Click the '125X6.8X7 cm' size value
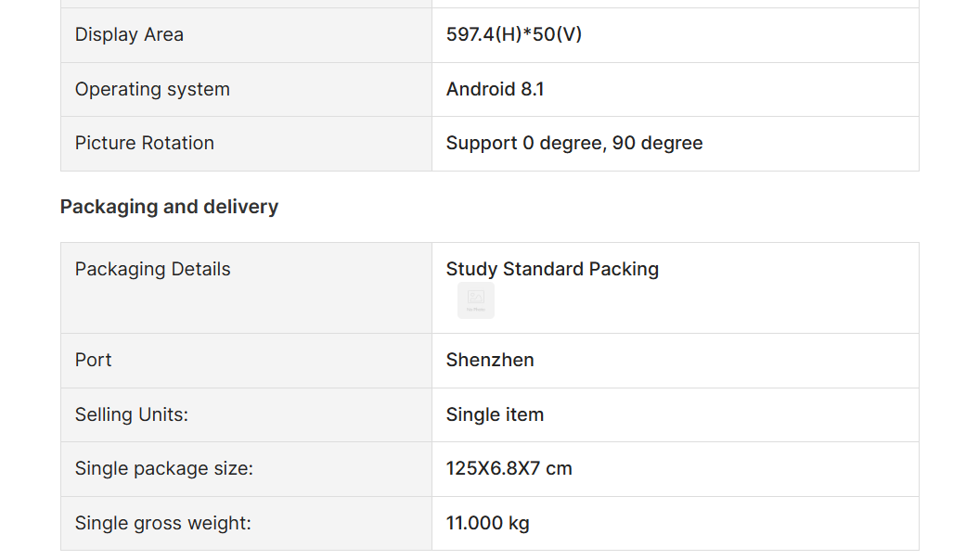979x560 pixels. (x=509, y=469)
